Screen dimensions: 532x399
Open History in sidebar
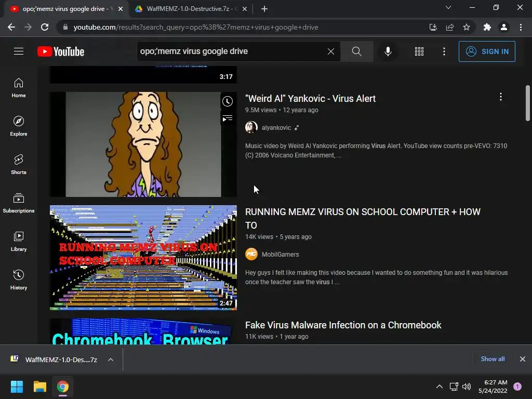coord(19,280)
